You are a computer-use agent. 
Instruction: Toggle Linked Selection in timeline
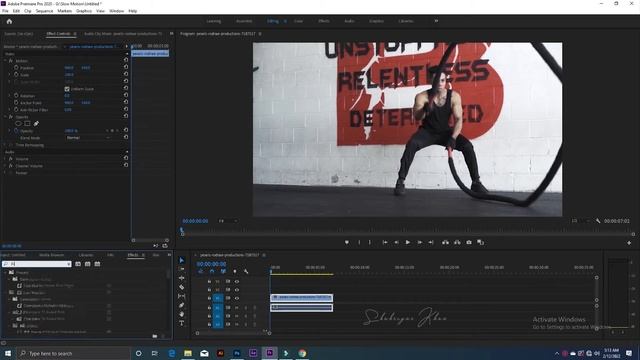tap(223, 271)
